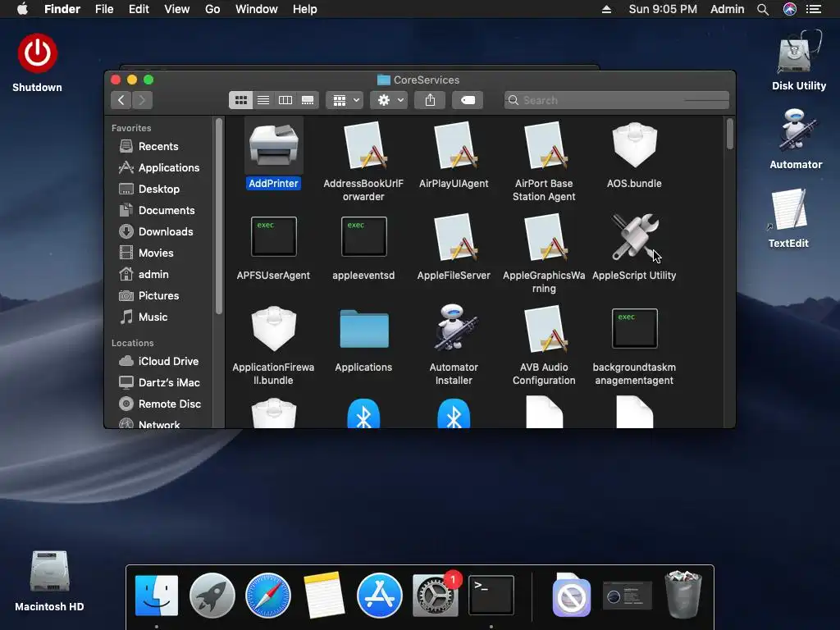Select the AppleScript Utility icon

tap(634, 237)
